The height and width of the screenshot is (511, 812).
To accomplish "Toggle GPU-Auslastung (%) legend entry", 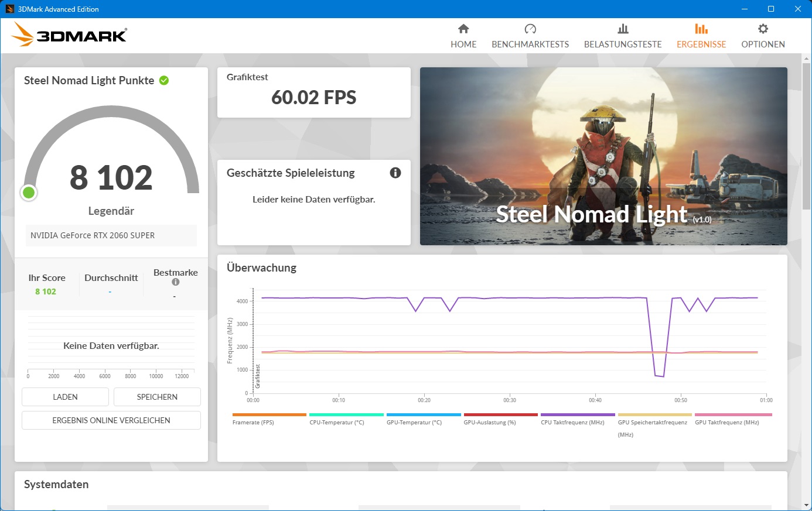I will (x=500, y=419).
